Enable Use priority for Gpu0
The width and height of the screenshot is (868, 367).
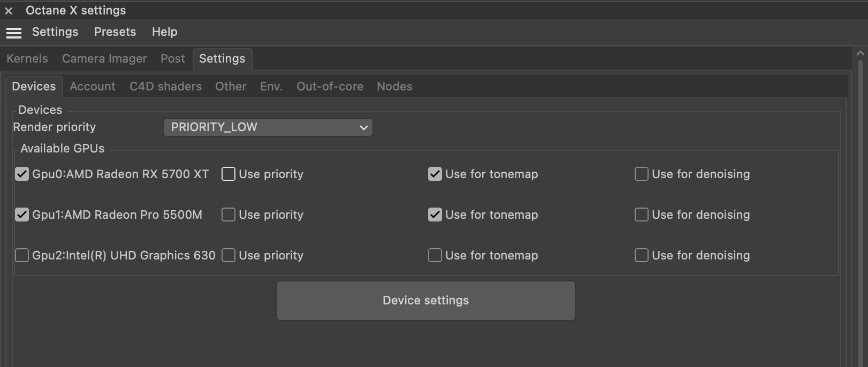click(229, 174)
